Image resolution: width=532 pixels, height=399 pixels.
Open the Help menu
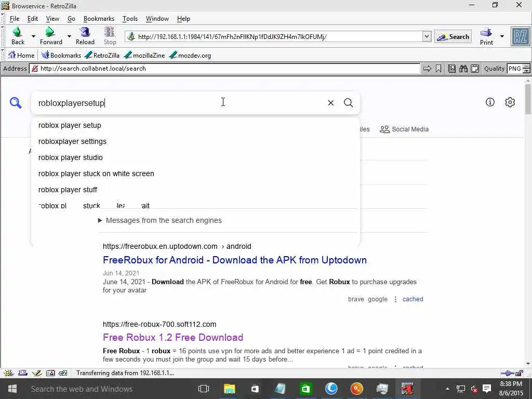(x=183, y=19)
